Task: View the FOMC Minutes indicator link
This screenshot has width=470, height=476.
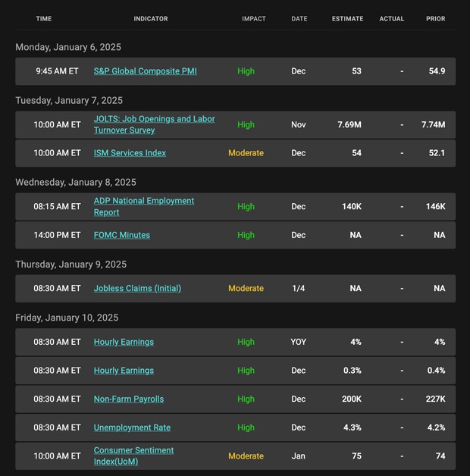Action: tap(121, 235)
